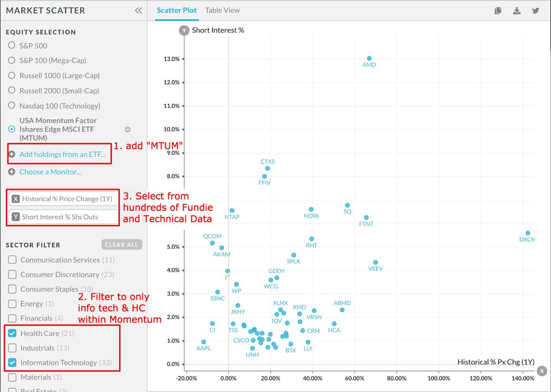Screen dimensions: 551x392
Task: Click the X axis badge at chart corner
Action: [x=542, y=371]
